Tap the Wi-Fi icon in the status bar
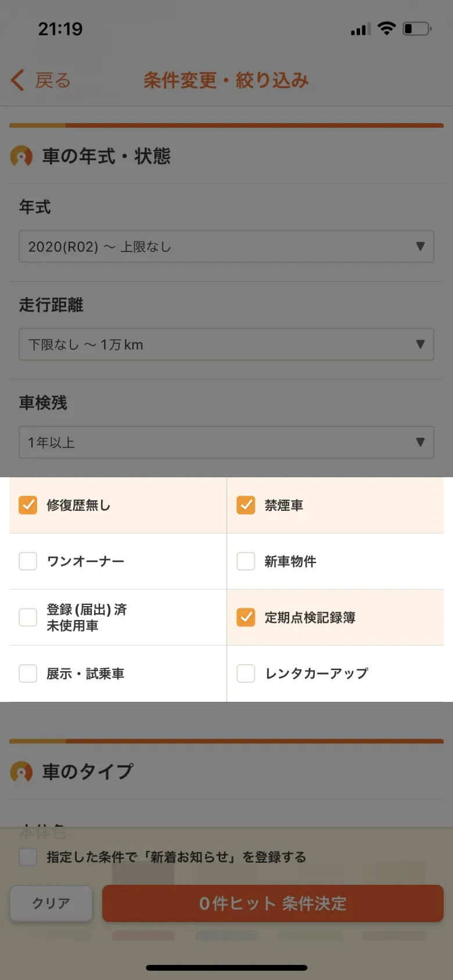 pos(386,27)
